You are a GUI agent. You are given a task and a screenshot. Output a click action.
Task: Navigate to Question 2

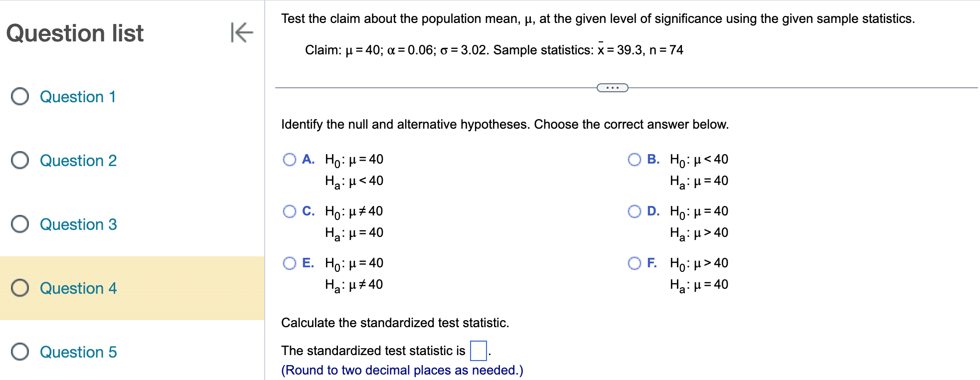coord(78,161)
